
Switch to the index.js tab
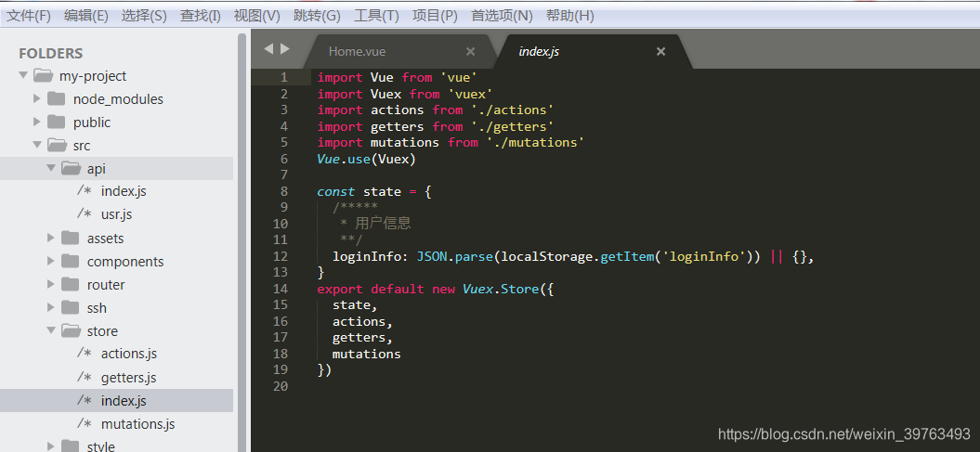pyautogui.click(x=594, y=52)
